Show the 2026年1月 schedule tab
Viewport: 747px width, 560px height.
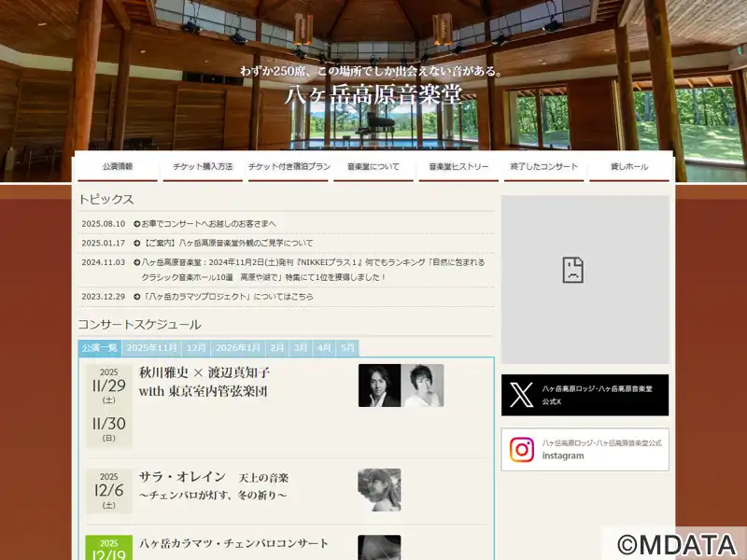(238, 348)
